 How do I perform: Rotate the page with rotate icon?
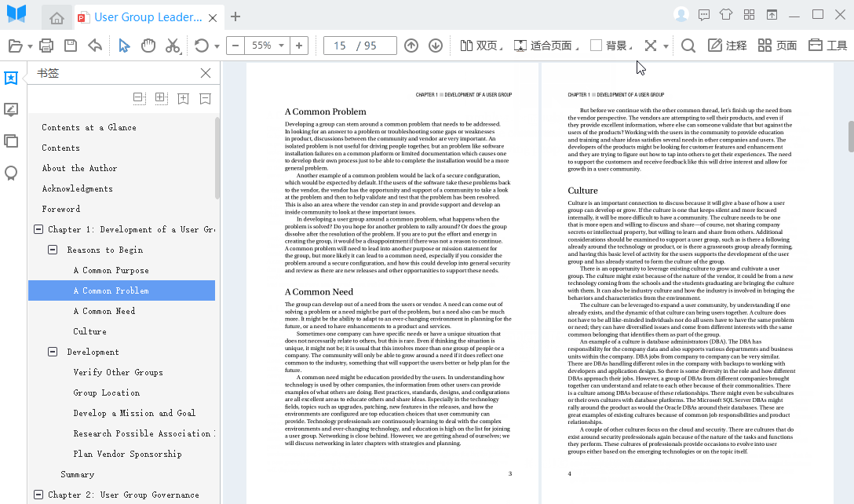(x=202, y=46)
